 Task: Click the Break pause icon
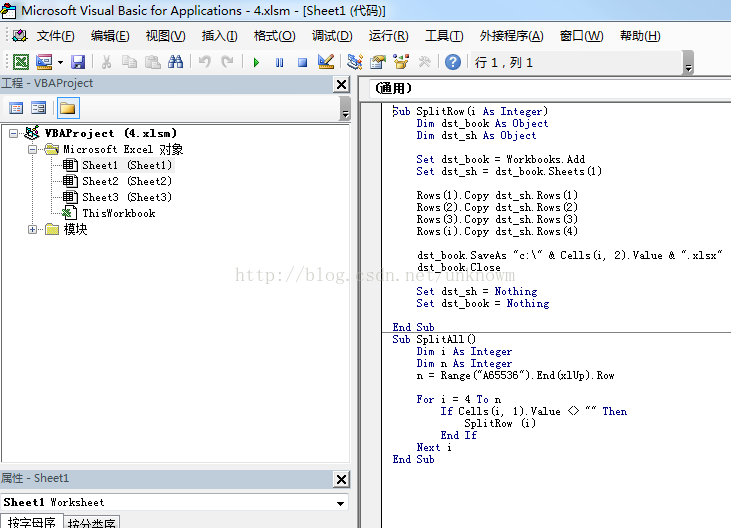[x=279, y=62]
